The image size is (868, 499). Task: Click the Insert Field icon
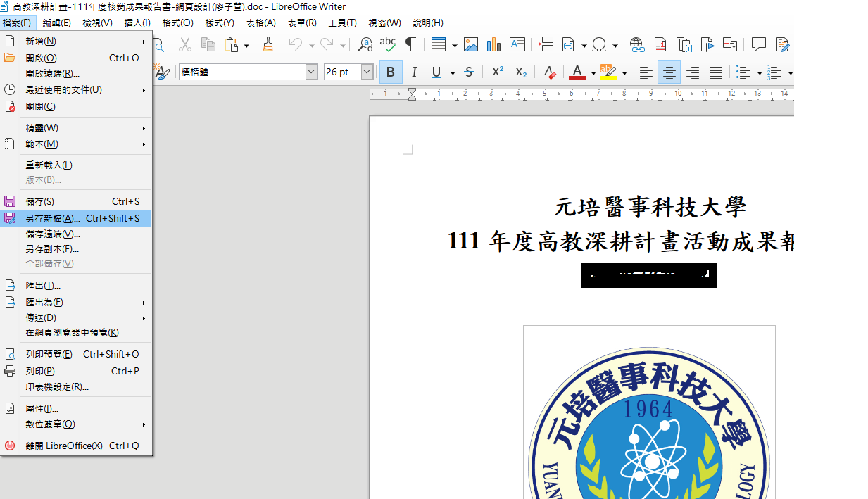point(568,45)
